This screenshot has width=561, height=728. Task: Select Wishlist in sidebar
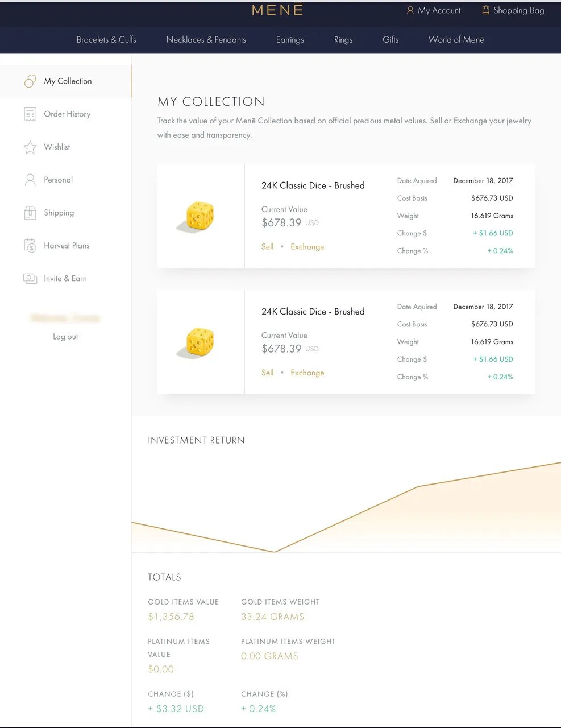[x=66, y=147]
